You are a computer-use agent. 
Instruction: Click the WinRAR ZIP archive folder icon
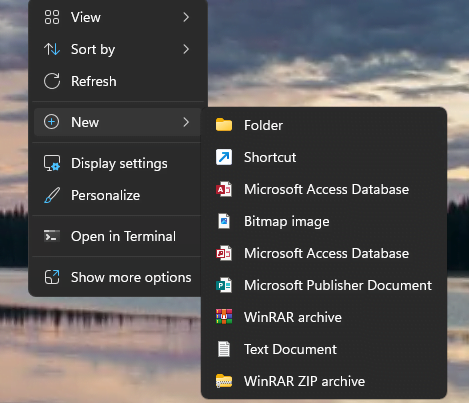click(224, 381)
